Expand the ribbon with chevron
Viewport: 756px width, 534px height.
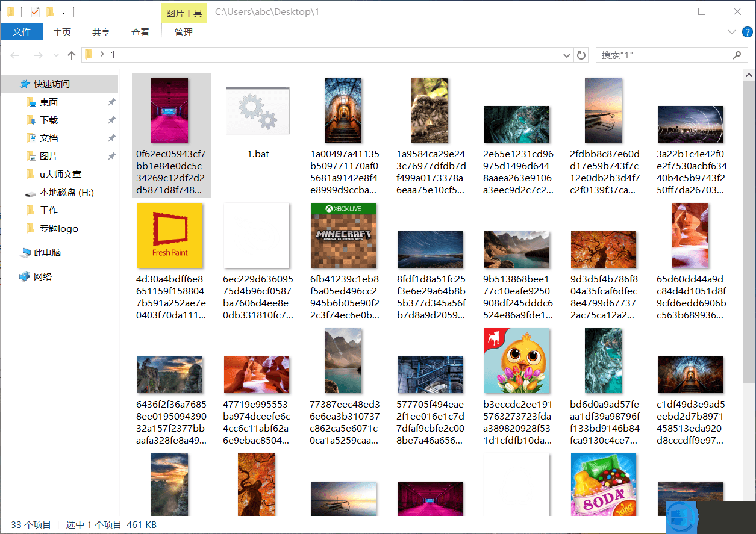732,32
